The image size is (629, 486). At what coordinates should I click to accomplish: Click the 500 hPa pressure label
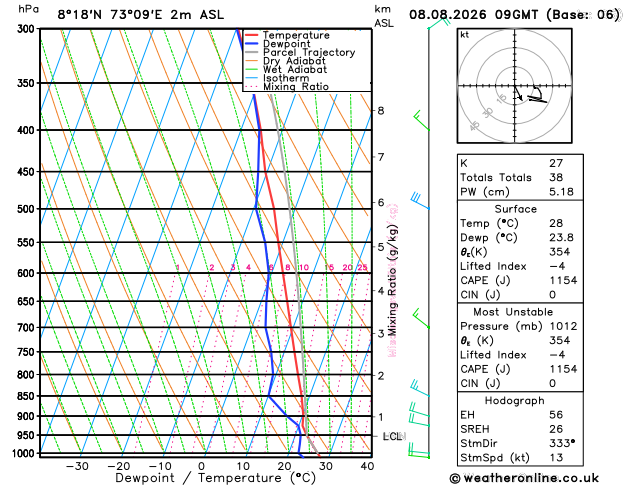click(x=28, y=209)
